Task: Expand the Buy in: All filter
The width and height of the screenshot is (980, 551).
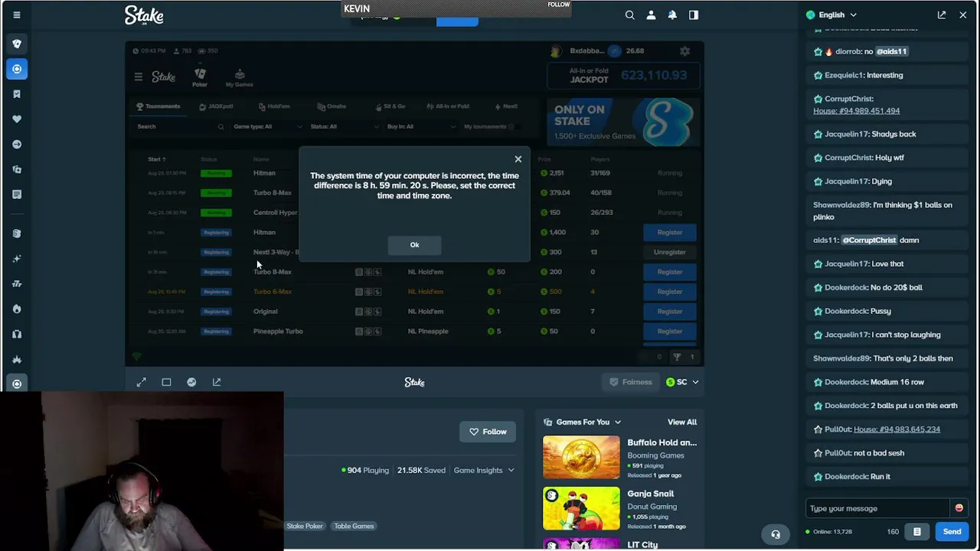Action: pos(420,126)
